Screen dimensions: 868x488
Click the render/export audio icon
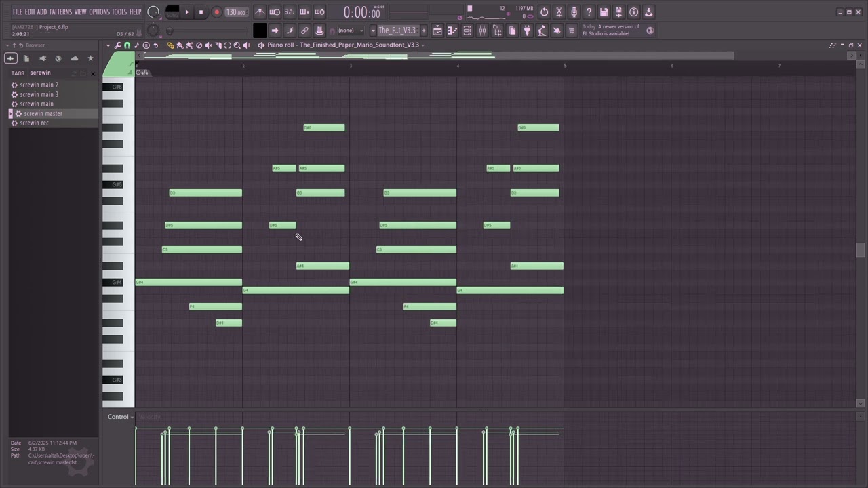pyautogui.click(x=618, y=12)
